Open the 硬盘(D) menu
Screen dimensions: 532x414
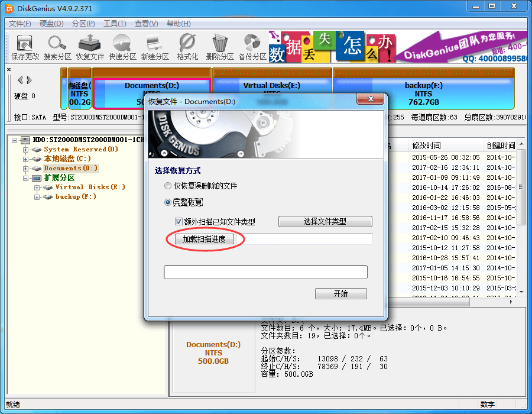point(51,24)
